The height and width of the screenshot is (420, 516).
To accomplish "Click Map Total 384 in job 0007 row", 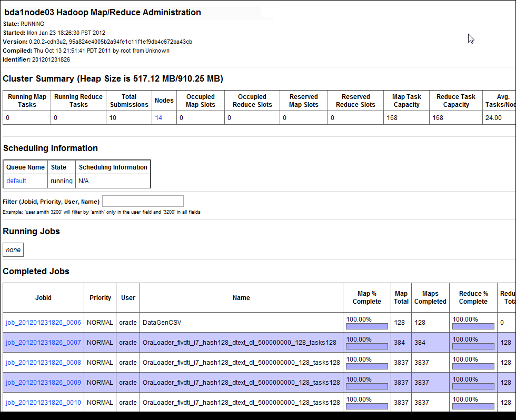I will click(399, 343).
